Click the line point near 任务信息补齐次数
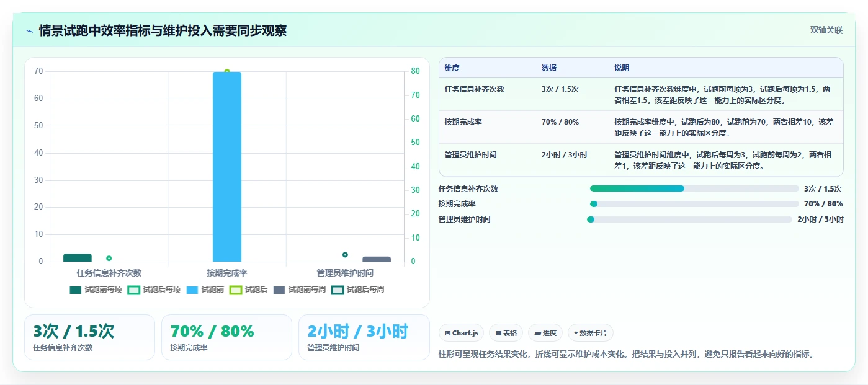Viewport: 868px width, 385px height. click(x=109, y=259)
